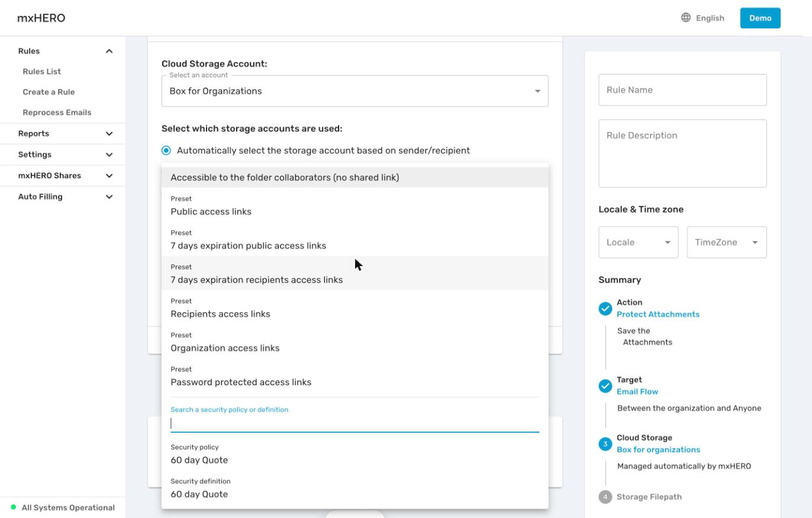Click the Rule Description text area
Screen dimensions: 812x518
pos(682,154)
